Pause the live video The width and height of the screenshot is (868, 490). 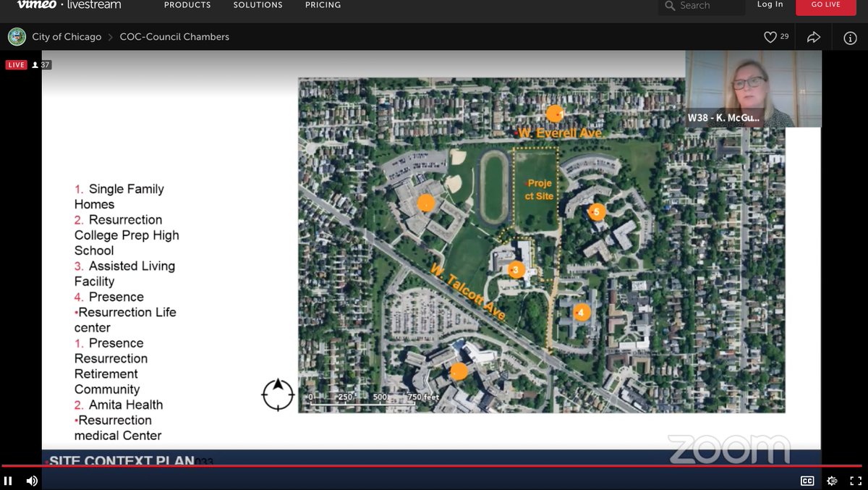8,481
